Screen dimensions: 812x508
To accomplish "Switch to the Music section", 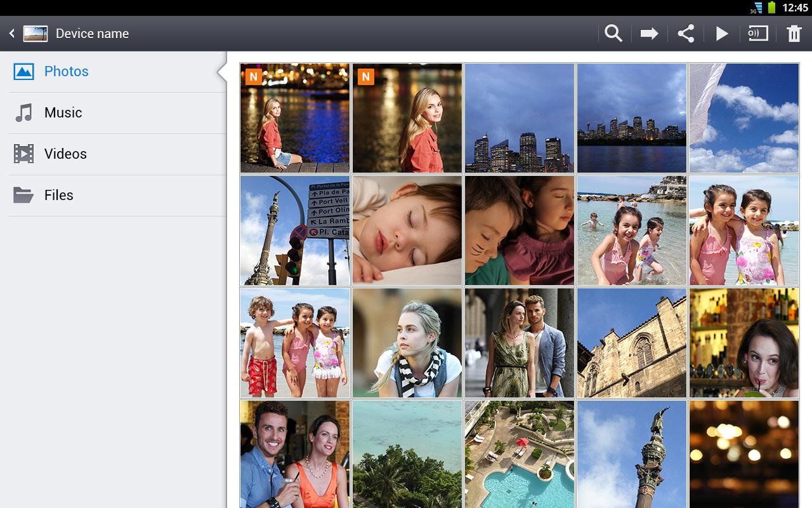I will coord(63,112).
